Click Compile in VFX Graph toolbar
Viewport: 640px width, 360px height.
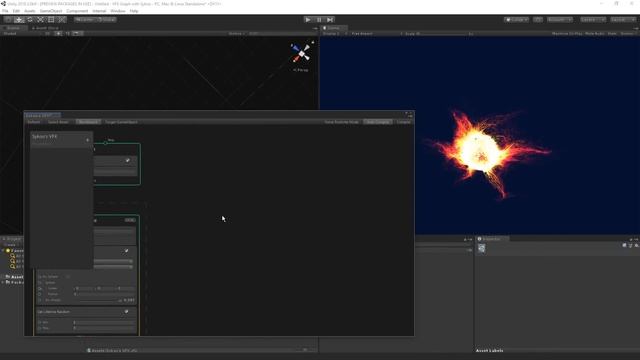(403, 122)
